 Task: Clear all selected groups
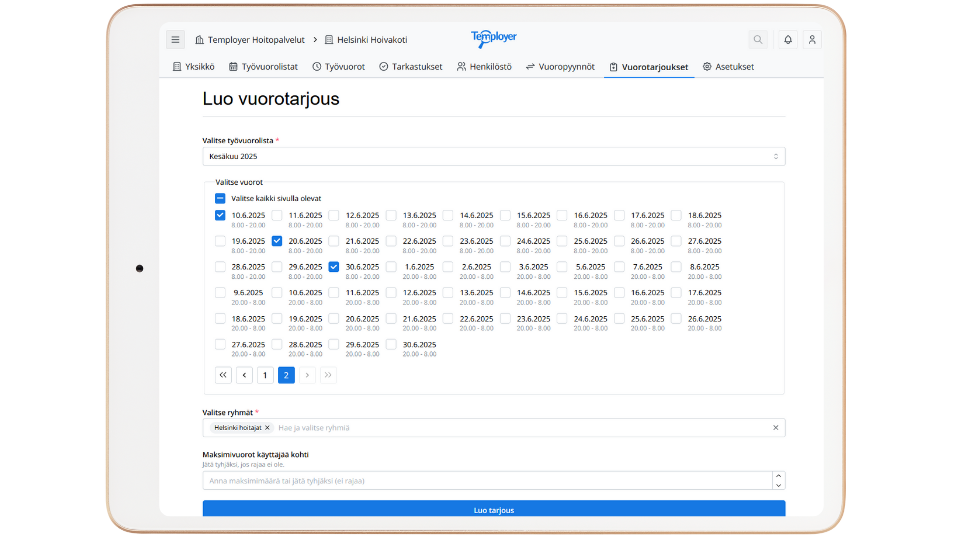(x=776, y=428)
